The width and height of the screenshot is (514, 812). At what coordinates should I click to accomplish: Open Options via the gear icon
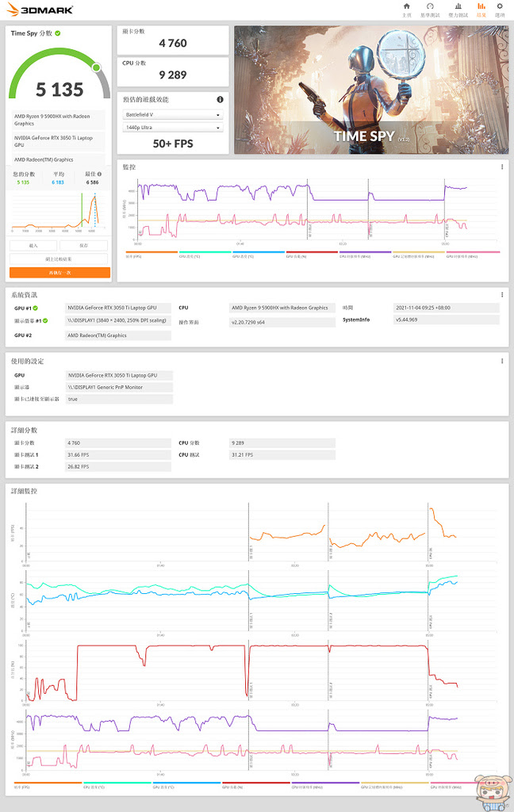(x=500, y=6)
